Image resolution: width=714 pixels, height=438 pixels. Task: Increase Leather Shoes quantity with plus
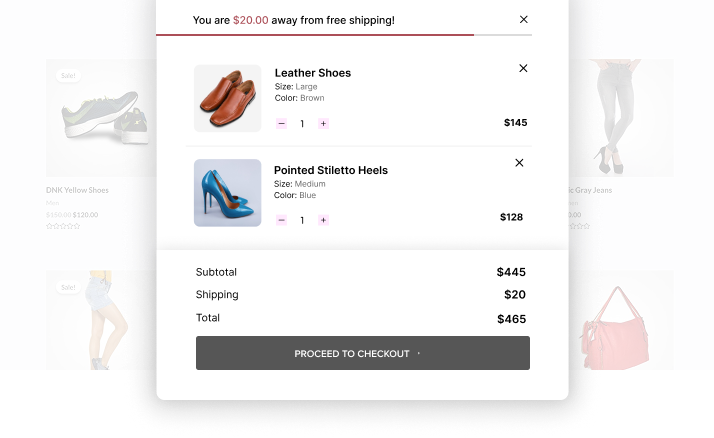click(323, 123)
